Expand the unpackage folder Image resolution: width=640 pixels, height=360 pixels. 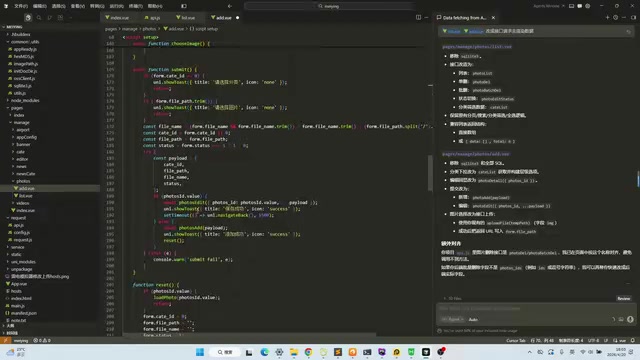tap(21, 269)
